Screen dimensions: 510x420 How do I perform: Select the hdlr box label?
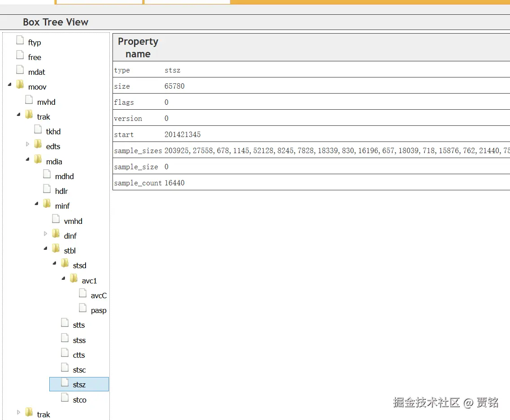pos(61,191)
